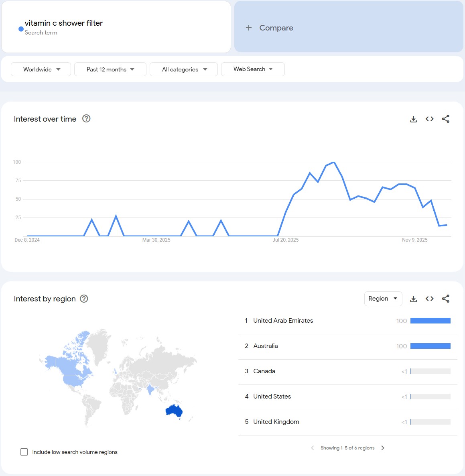Open help for Interest by region
This screenshot has height=476, width=465.
[84, 299]
